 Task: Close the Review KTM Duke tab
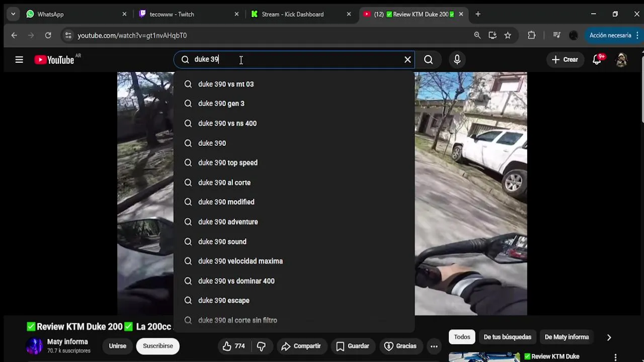[x=461, y=14]
